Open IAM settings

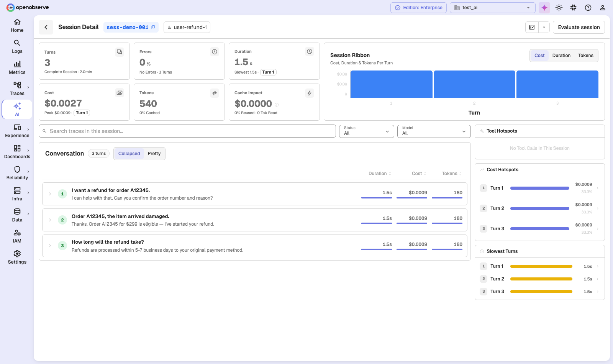[x=17, y=236]
